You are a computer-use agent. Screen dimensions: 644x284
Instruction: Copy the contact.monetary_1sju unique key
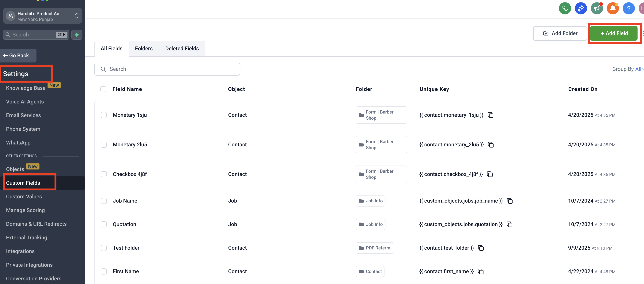pyautogui.click(x=491, y=115)
